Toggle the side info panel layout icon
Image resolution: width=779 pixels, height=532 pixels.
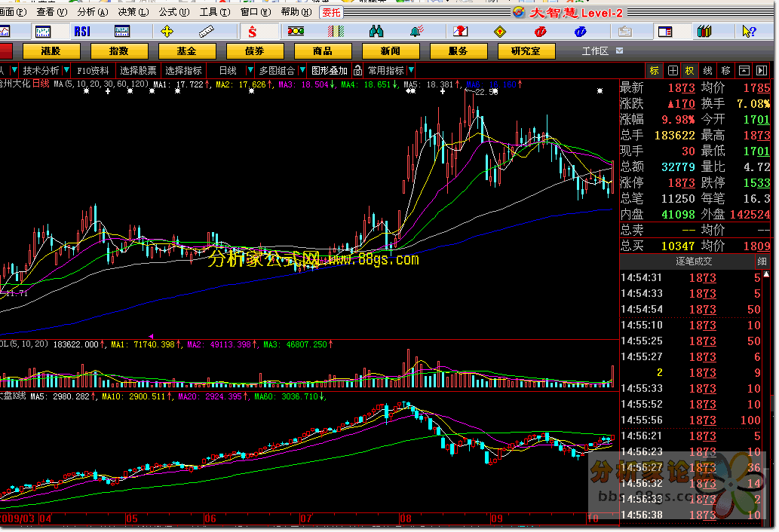(664, 32)
